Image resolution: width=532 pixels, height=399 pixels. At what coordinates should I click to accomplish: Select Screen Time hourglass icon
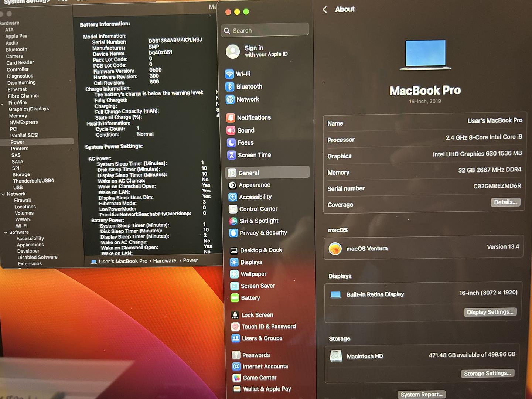232,155
